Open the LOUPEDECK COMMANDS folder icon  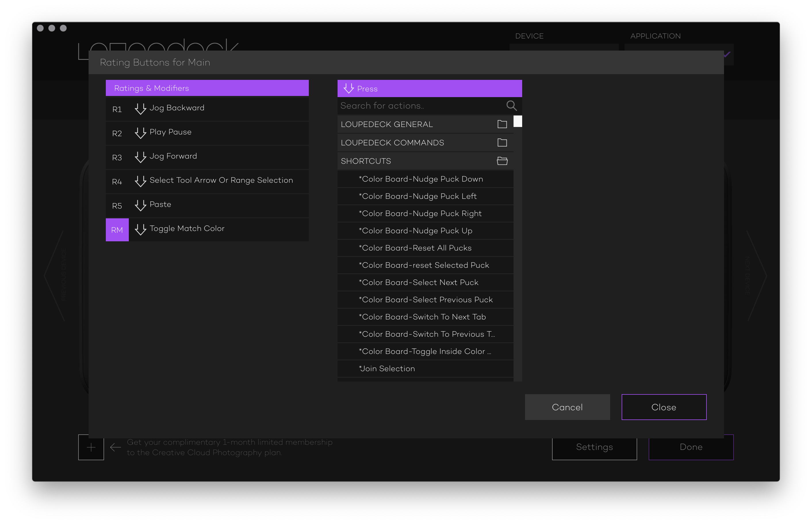[x=502, y=142]
